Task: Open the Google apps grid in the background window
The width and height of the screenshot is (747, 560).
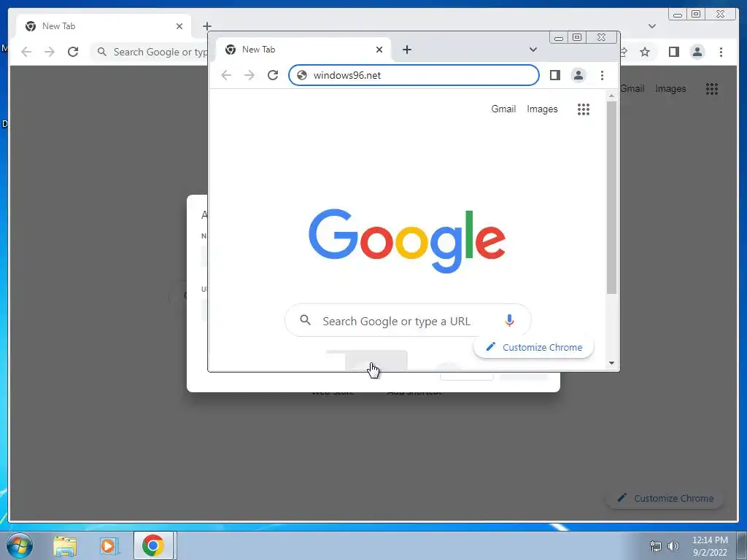Action: tap(712, 88)
